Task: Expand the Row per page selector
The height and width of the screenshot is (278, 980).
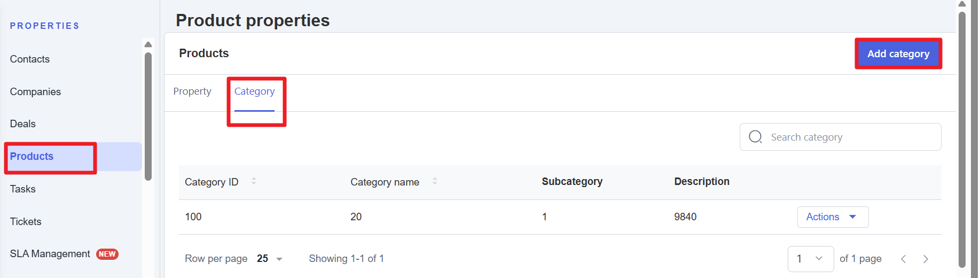Action: click(x=270, y=259)
